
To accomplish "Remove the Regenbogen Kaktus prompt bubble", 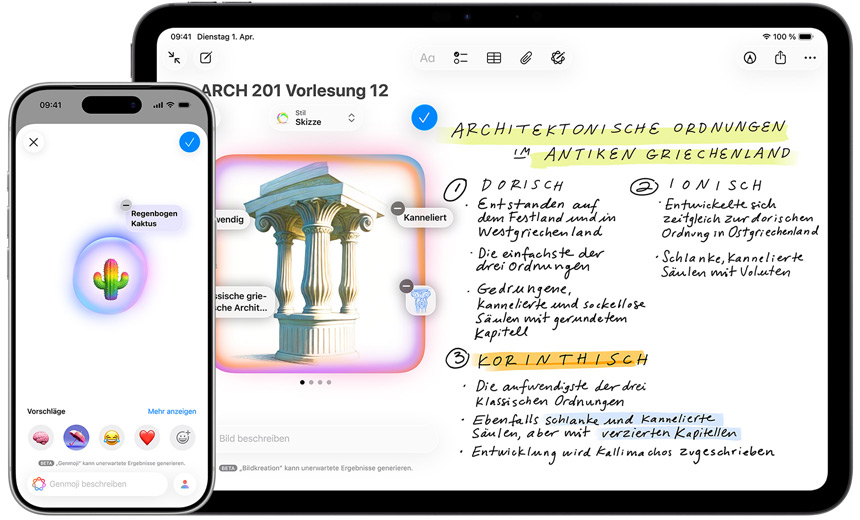I will click(126, 205).
